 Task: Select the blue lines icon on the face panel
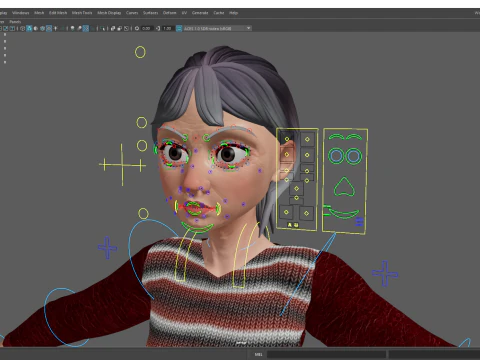359,222
